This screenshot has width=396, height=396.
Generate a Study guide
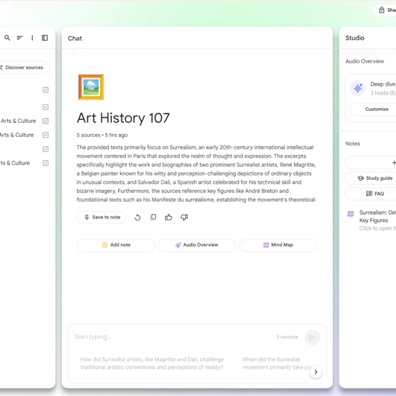(x=371, y=178)
